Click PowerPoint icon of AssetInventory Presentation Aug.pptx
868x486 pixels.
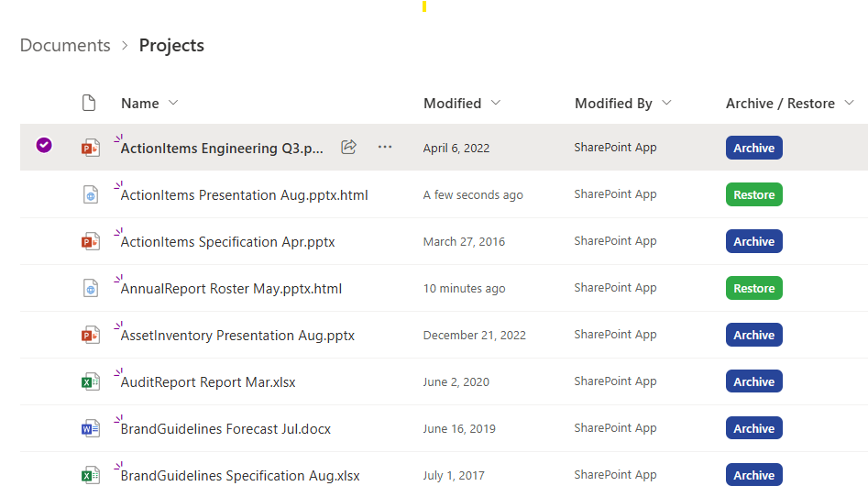pos(90,335)
